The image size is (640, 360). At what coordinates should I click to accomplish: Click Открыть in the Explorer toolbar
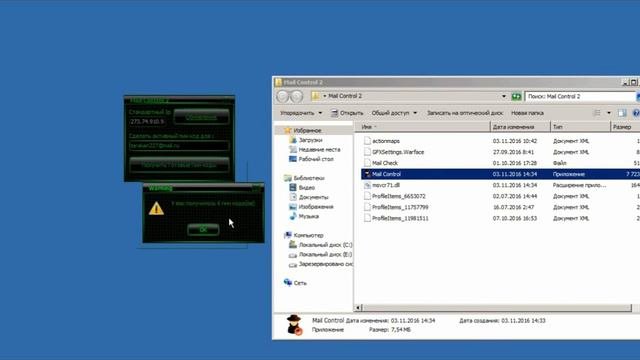click(347, 113)
